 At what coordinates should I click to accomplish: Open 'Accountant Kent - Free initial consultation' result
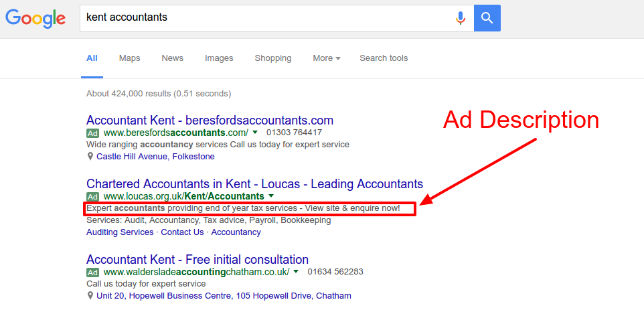197,259
